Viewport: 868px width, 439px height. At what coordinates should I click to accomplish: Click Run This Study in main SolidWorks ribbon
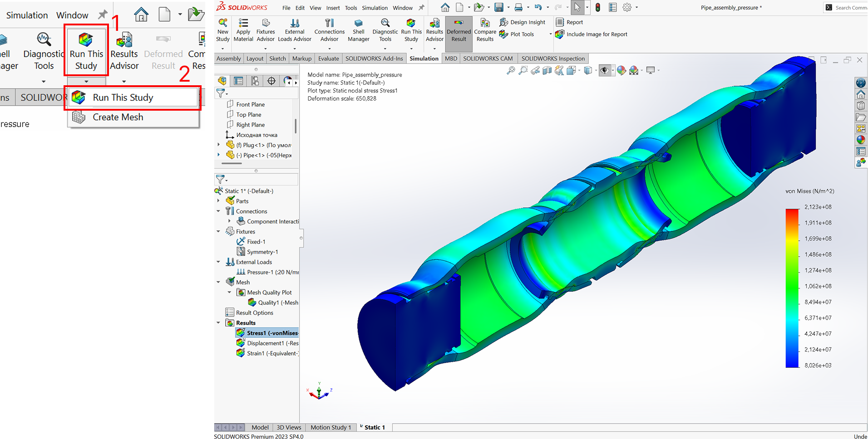(x=411, y=29)
